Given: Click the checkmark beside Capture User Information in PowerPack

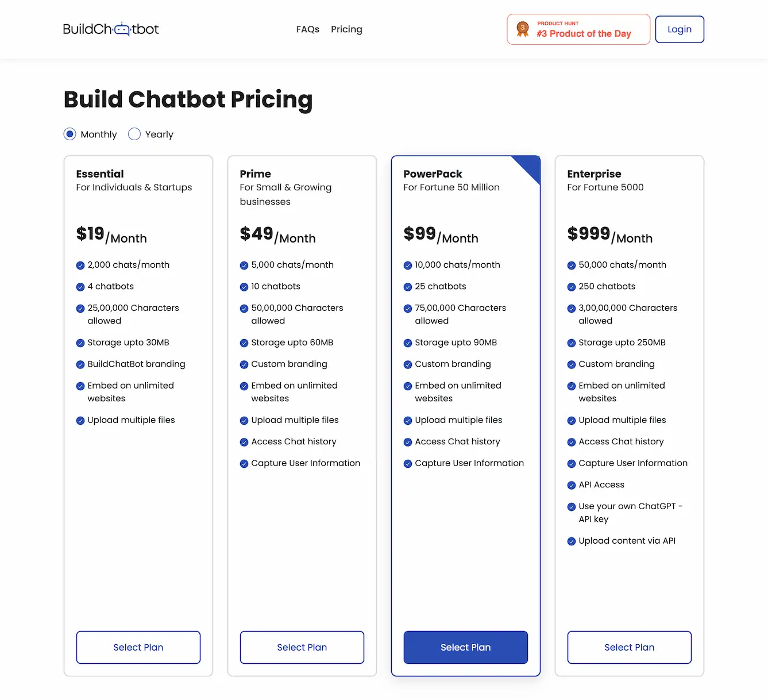Looking at the screenshot, I should [408, 463].
